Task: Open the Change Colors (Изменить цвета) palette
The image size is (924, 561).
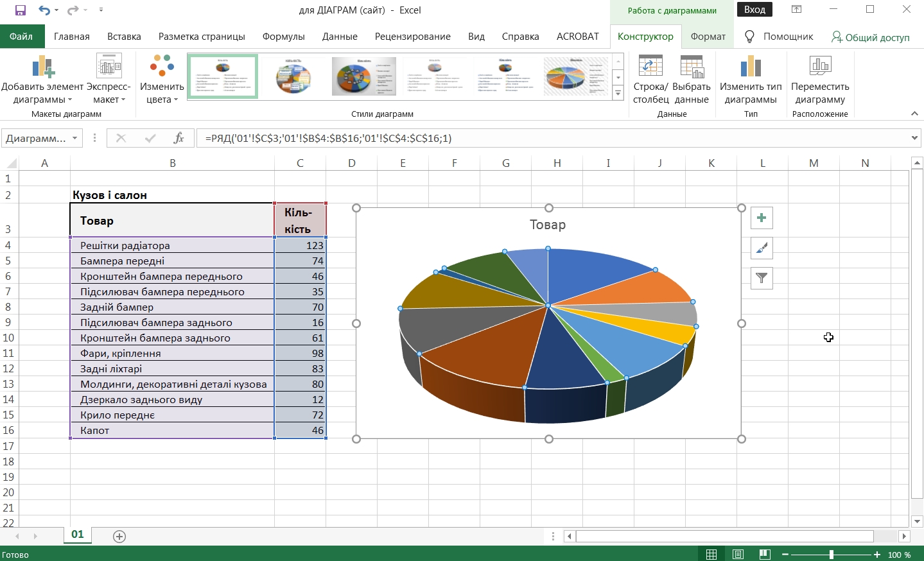Action: coord(162,67)
